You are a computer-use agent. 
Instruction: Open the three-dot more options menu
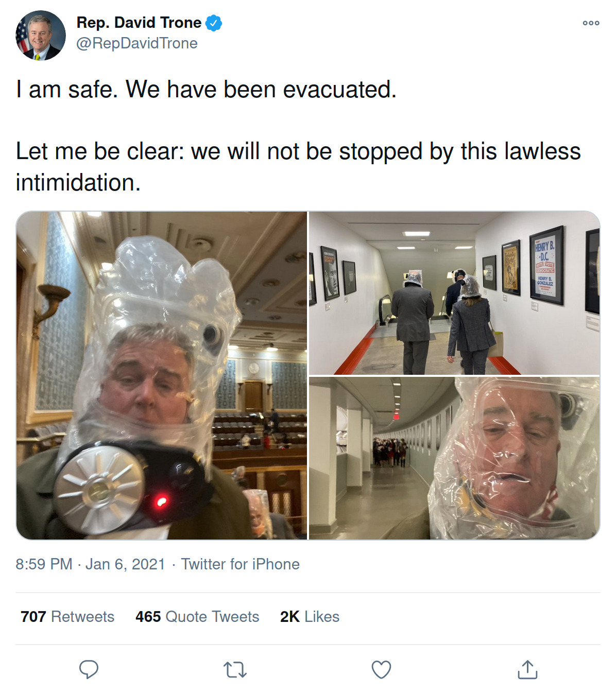591,23
